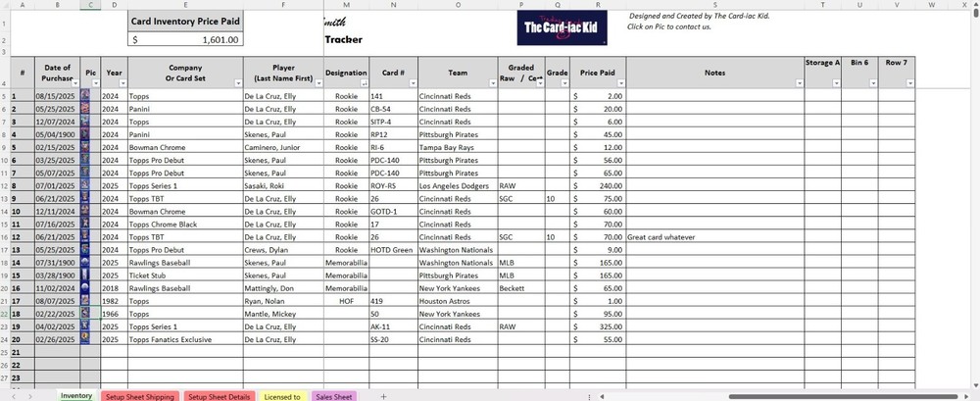
Task: Open Player (Last Name First) filter dropdown
Action: pos(318,83)
